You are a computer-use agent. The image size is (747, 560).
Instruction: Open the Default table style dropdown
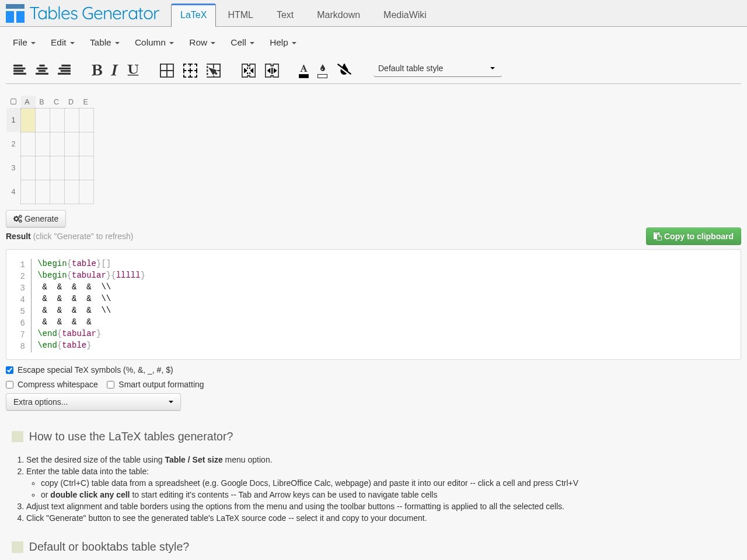click(438, 68)
